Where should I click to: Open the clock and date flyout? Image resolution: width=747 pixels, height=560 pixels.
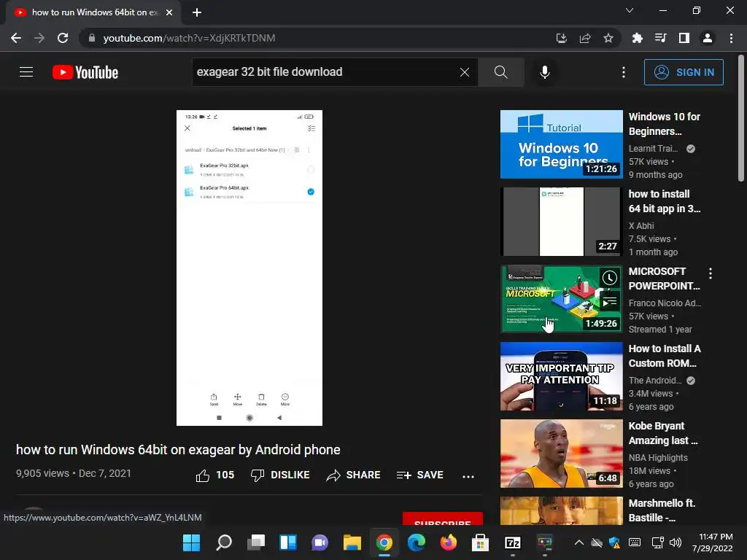[x=713, y=542]
